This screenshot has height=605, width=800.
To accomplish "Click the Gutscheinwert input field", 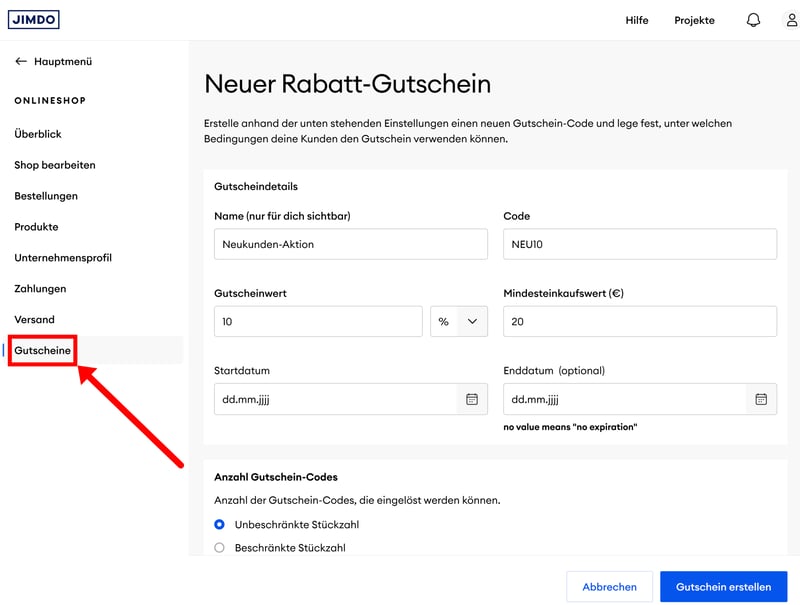I will click(317, 322).
